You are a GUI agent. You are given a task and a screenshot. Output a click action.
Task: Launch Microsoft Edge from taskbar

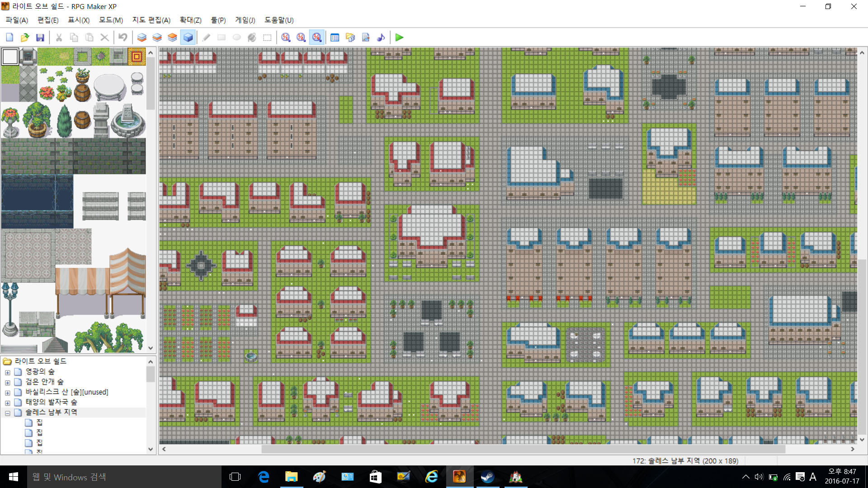[x=264, y=477]
